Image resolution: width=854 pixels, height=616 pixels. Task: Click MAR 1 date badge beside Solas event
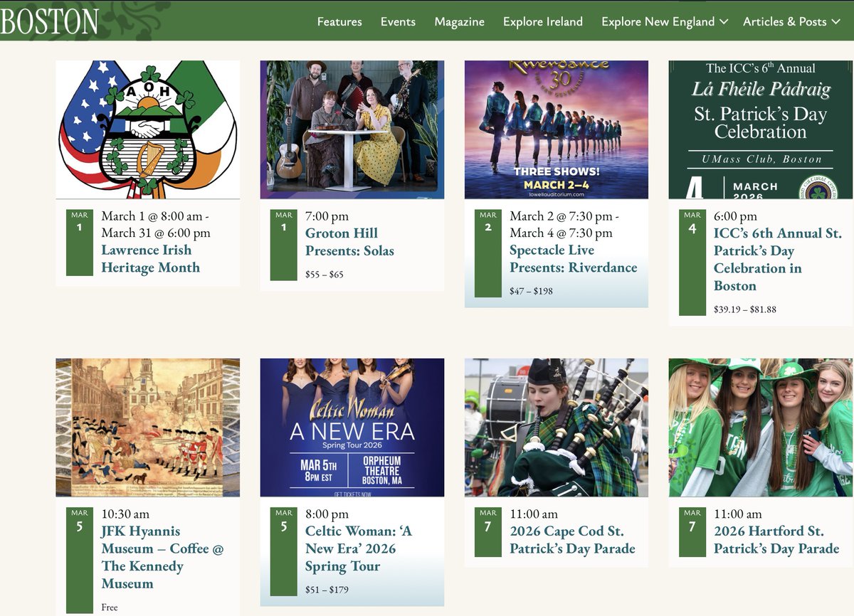(x=284, y=244)
